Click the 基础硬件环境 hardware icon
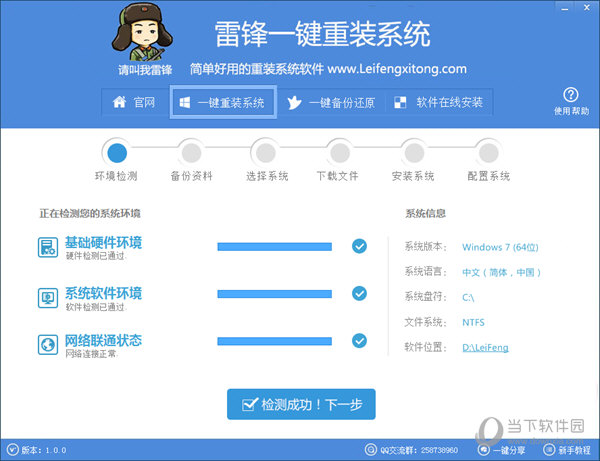This screenshot has width=600, height=461. [48, 247]
